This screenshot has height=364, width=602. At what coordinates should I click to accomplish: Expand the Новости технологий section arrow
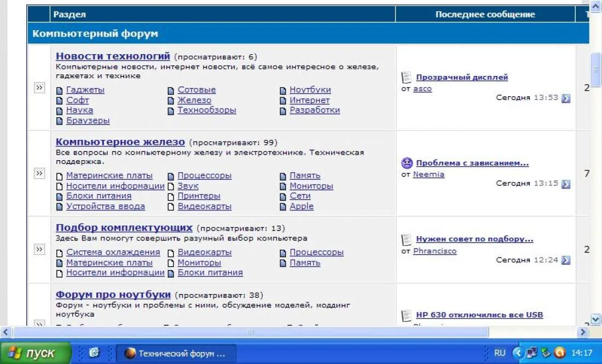(39, 87)
